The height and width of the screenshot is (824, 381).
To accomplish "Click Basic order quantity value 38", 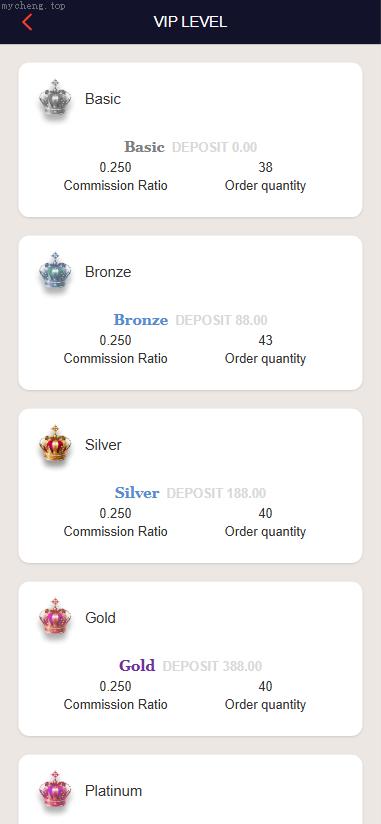I will tap(265, 168).
